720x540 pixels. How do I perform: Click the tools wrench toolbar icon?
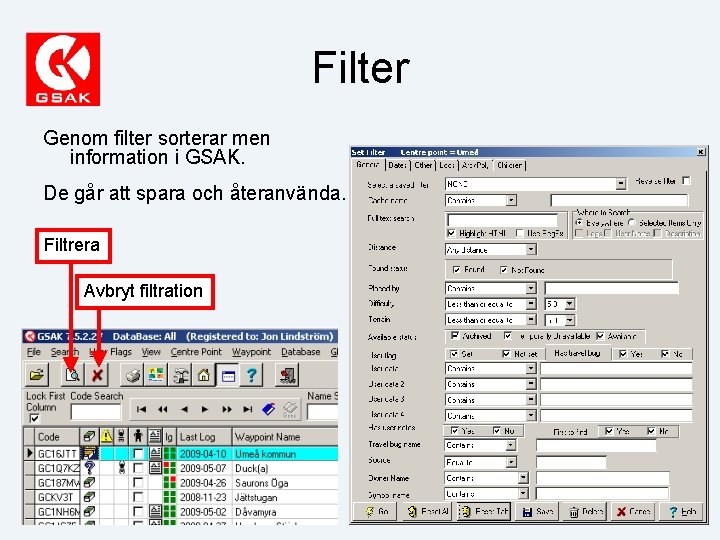pyautogui.click(x=180, y=375)
